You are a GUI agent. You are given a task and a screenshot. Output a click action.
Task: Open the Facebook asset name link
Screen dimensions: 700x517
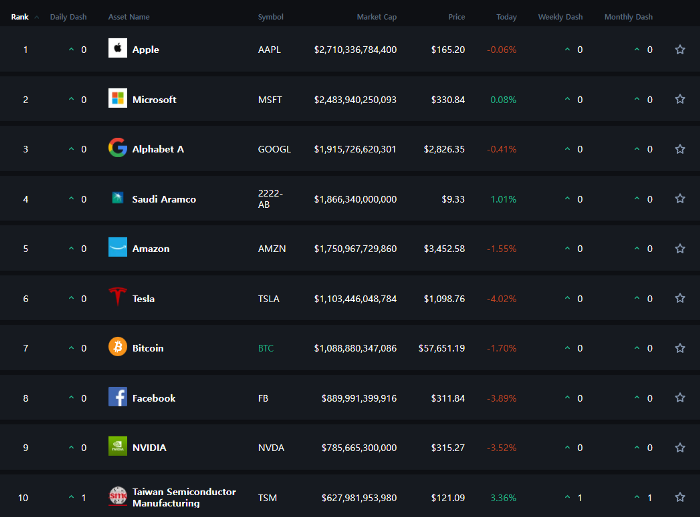pos(154,398)
